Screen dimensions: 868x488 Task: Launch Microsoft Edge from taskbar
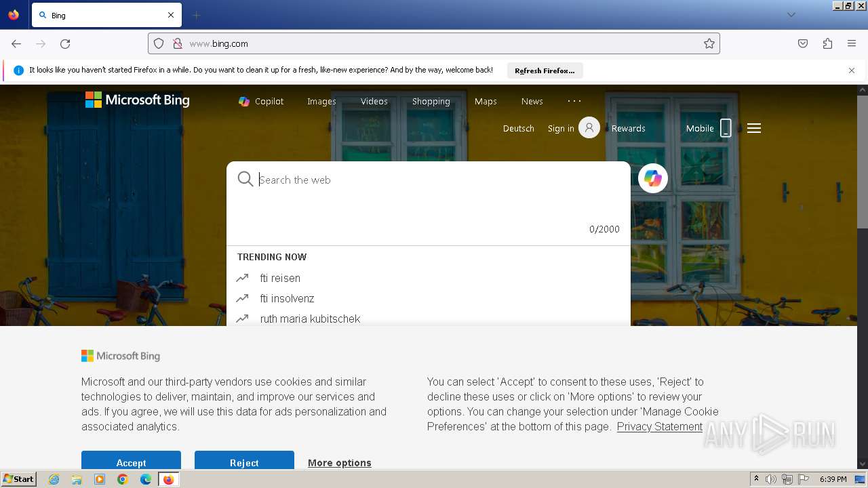coord(146,479)
